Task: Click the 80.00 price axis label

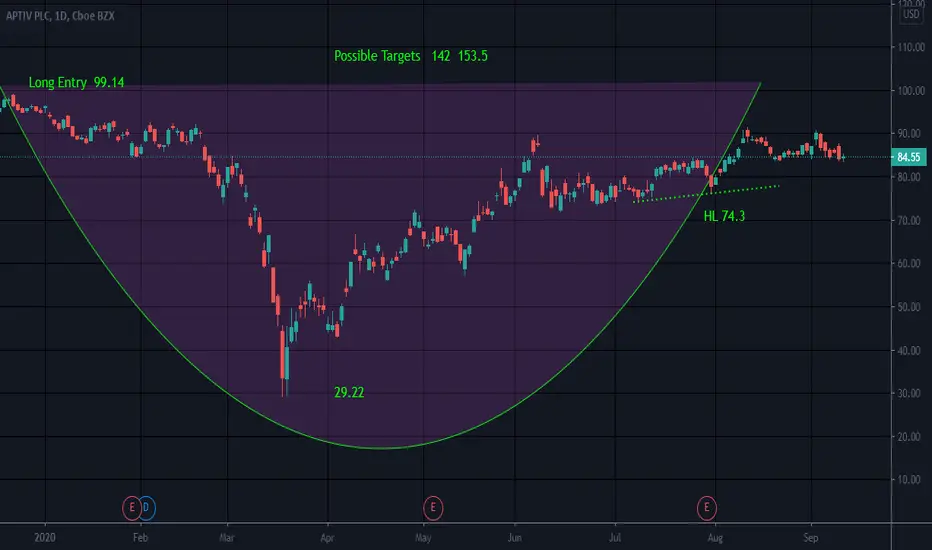Action: pos(911,177)
